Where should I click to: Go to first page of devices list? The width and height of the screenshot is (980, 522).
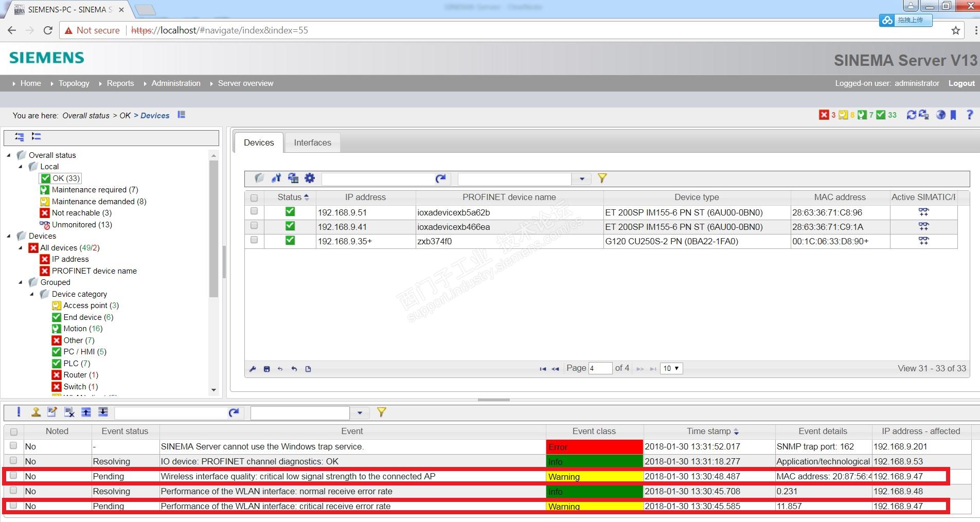click(543, 369)
